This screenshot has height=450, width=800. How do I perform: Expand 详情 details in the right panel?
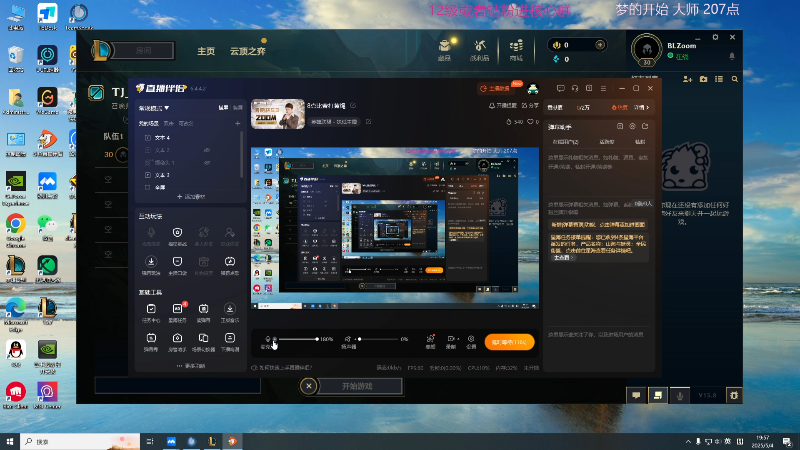click(x=641, y=108)
